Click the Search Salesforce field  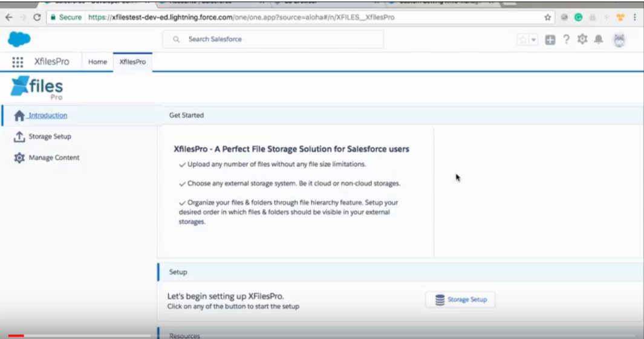coord(273,39)
